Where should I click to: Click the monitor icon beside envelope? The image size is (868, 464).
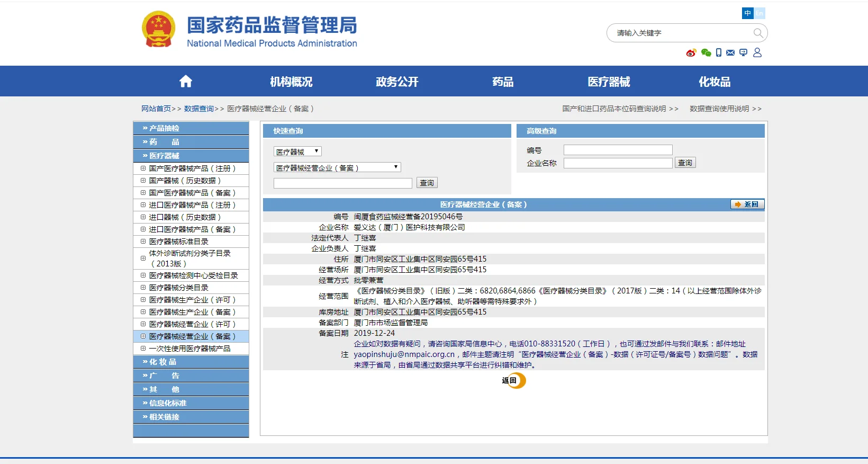click(x=743, y=53)
